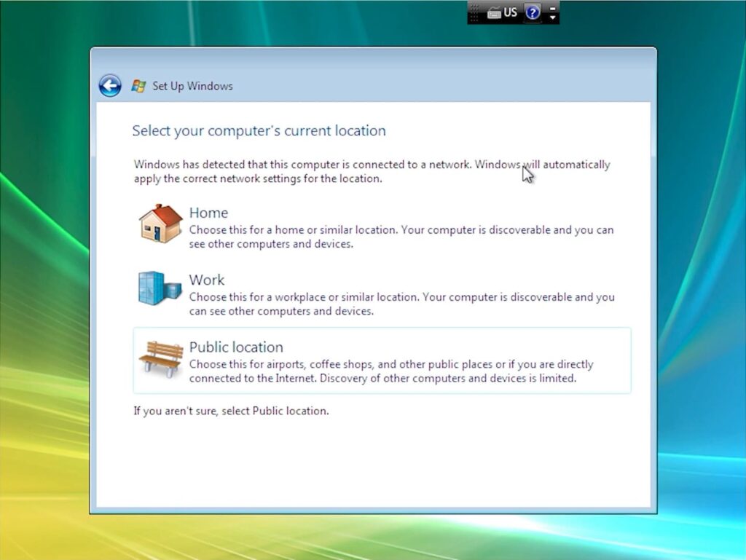The image size is (746, 560).
Task: Open language bar options down arrow
Action: [x=552, y=17]
